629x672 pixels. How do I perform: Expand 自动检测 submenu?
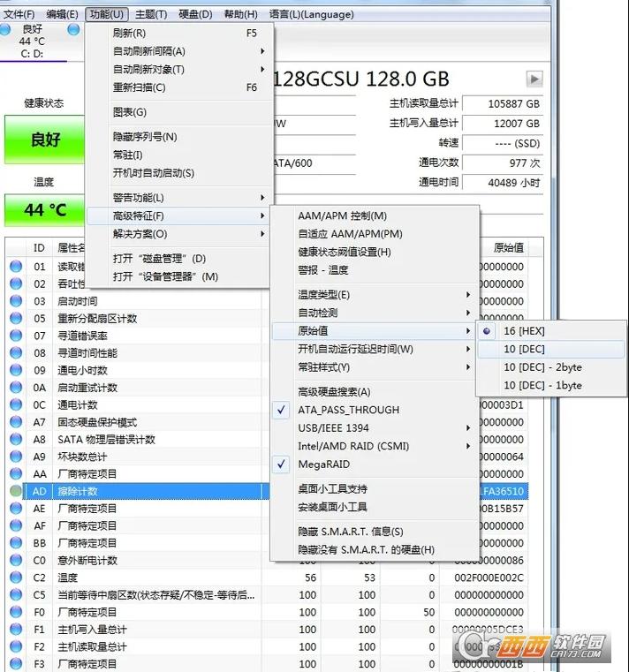375,313
